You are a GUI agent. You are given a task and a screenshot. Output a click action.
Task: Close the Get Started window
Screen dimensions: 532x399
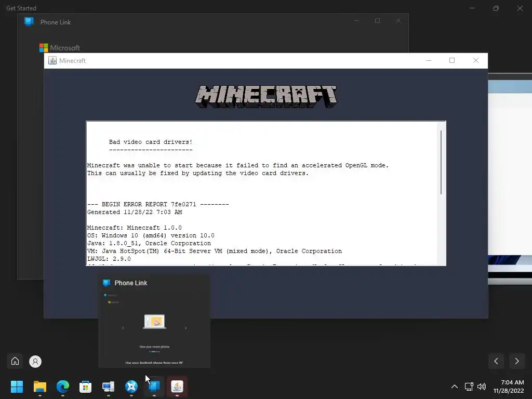520,8
